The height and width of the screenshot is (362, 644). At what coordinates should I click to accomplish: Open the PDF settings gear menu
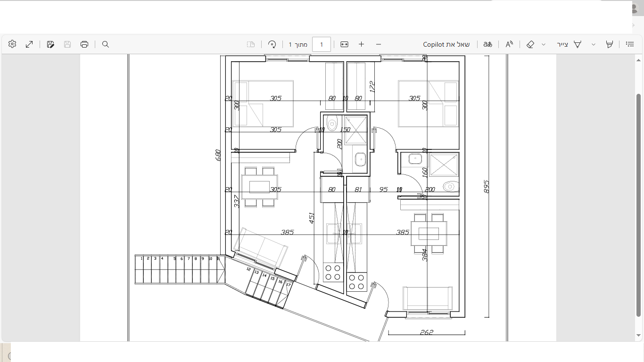coord(12,44)
